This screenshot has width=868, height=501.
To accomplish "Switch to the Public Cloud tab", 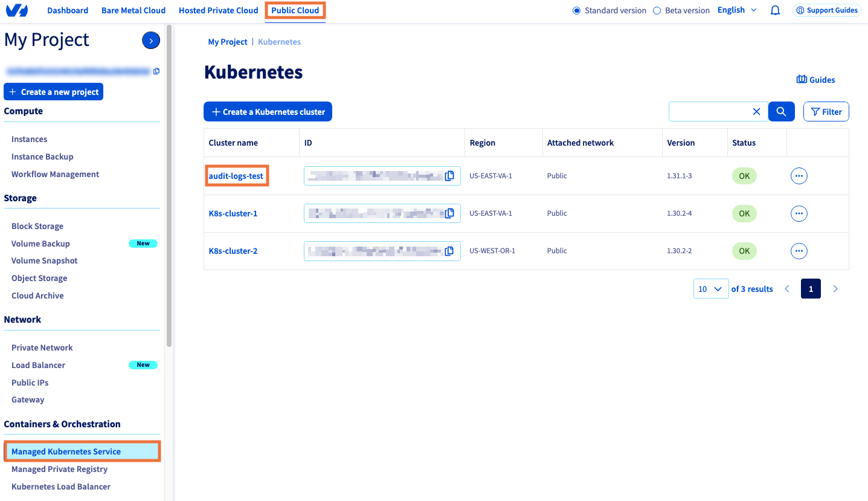I will pyautogui.click(x=295, y=10).
